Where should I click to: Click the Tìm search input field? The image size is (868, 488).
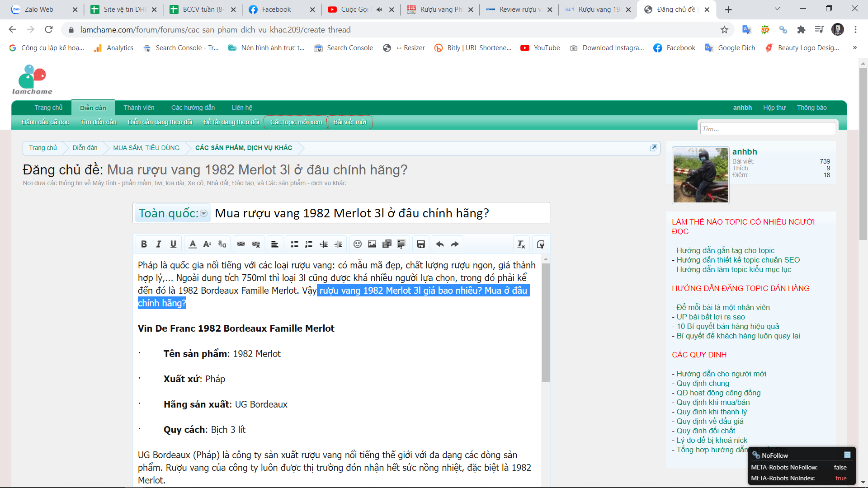pos(767,129)
